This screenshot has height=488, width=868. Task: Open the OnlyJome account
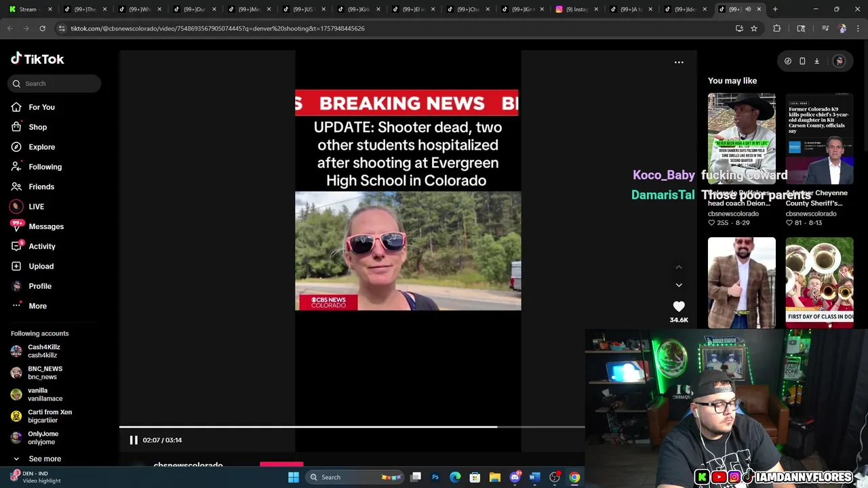[43, 438]
